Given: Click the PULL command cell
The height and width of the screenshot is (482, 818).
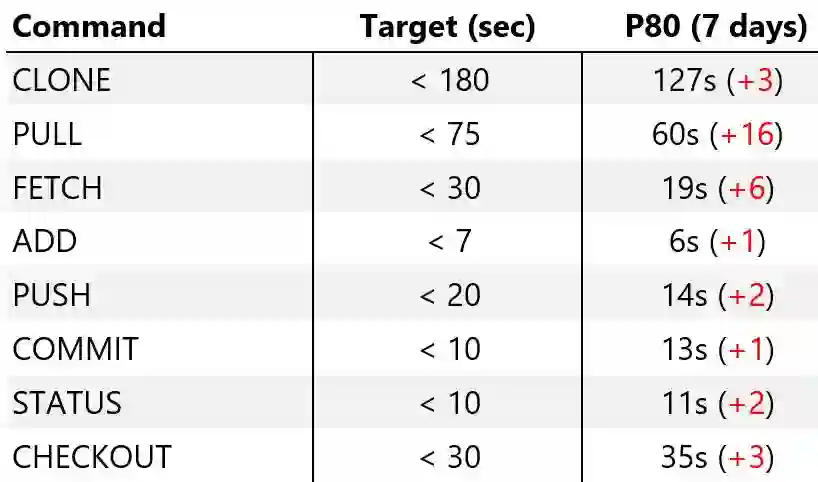Looking at the screenshot, I should coord(47,134).
